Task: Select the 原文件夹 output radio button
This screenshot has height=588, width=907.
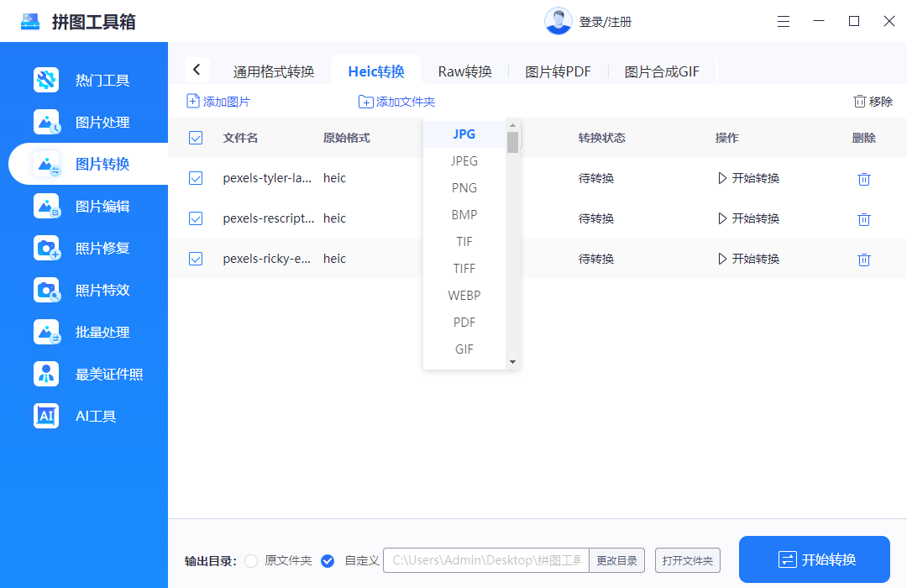Action: [x=251, y=560]
